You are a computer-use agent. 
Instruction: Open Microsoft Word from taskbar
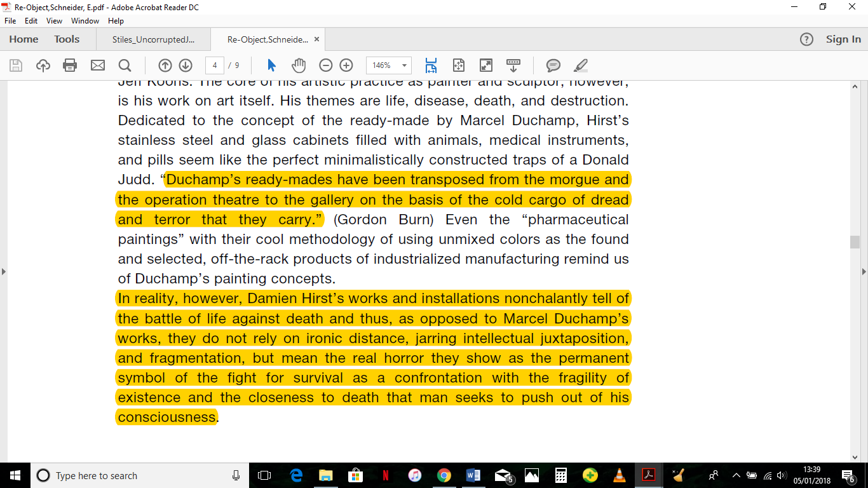coord(473,475)
